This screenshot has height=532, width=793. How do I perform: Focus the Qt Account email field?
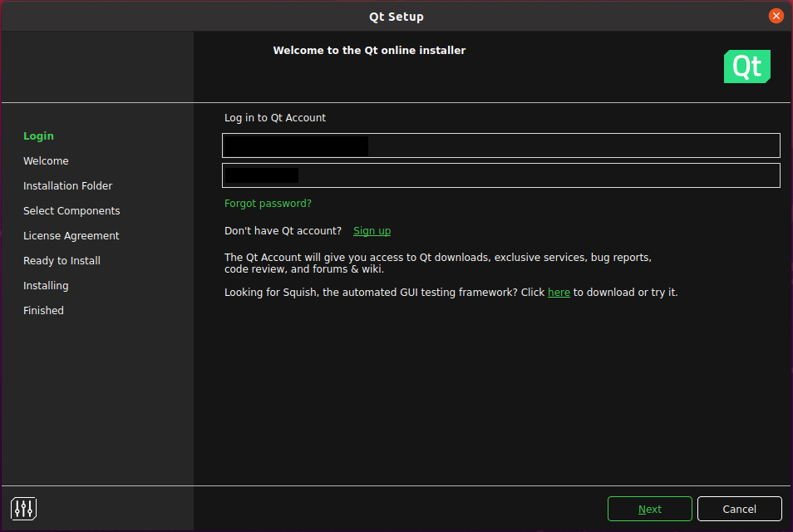tap(500, 145)
